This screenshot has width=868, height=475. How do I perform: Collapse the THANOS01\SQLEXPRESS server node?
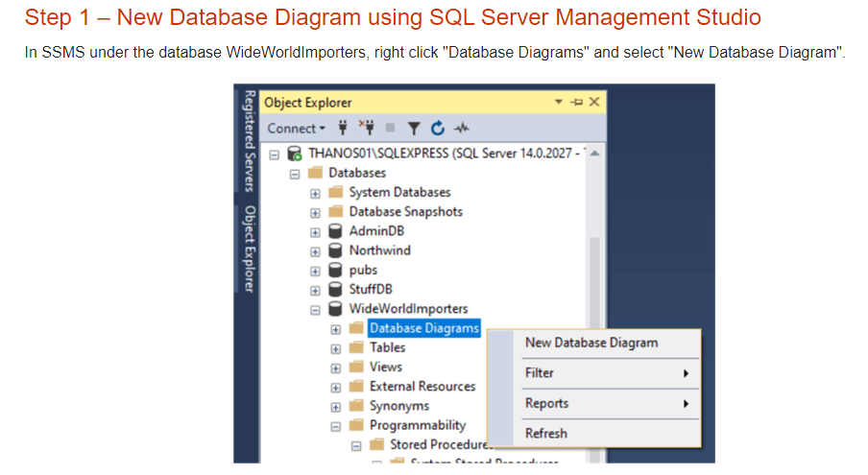point(274,154)
